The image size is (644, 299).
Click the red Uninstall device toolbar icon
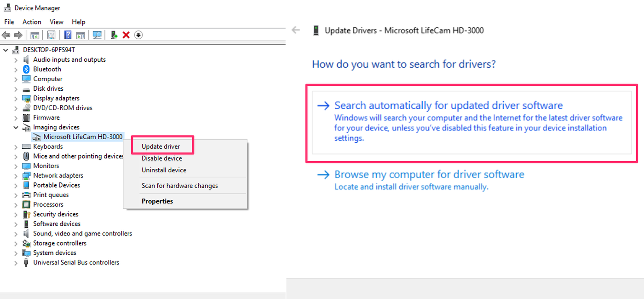point(126,35)
